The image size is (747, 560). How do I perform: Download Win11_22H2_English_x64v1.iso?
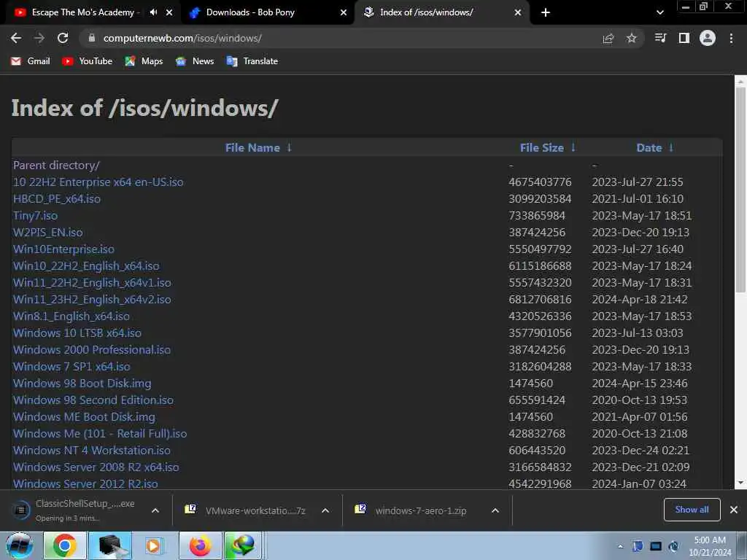[92, 282]
